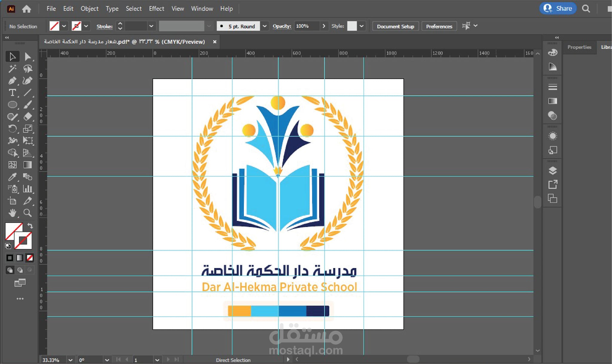Screen dimensions: 612x364
Task: Select the Type tool
Action: (x=12, y=93)
